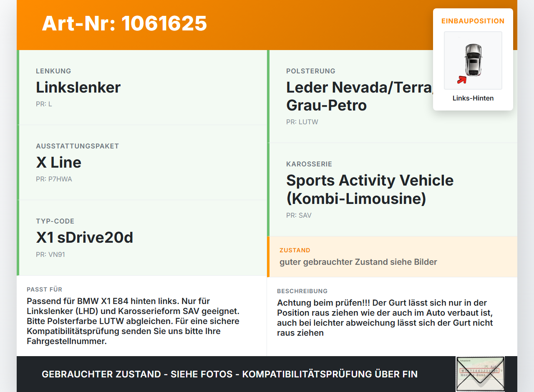Screen dimensions: 534x392
Task: Click the Art-Nr: 1061625 heading
Action: pos(124,23)
